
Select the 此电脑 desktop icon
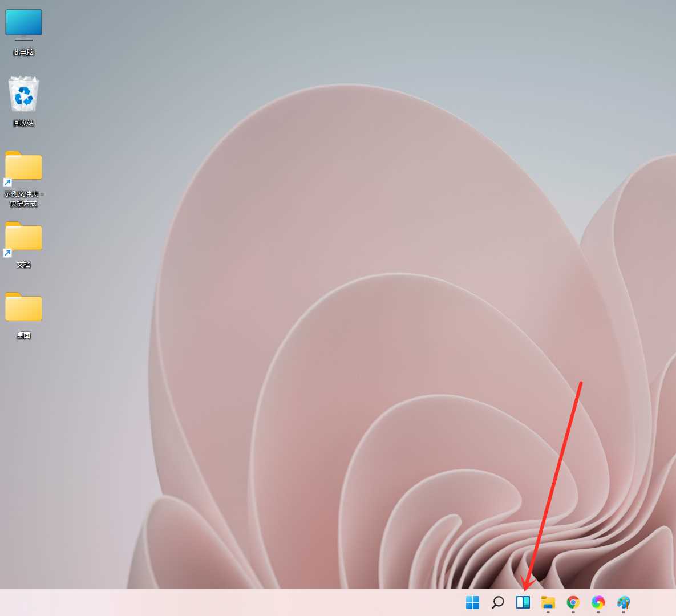point(23,33)
